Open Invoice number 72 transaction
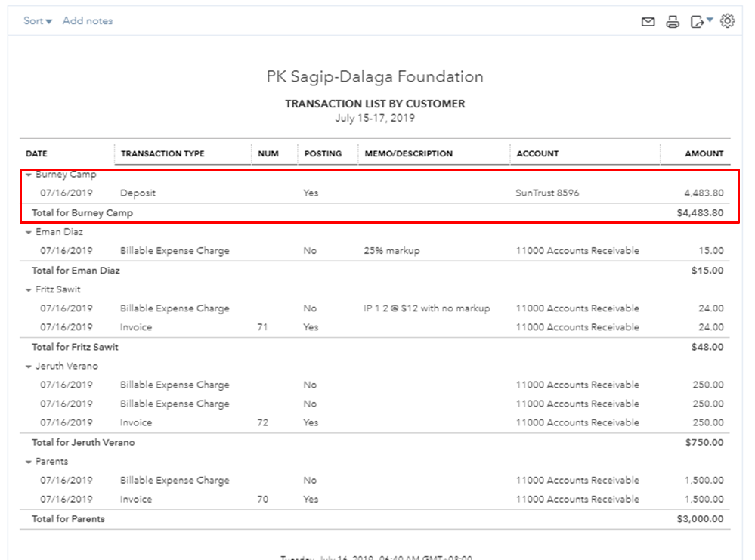The height and width of the screenshot is (560, 755). click(136, 423)
